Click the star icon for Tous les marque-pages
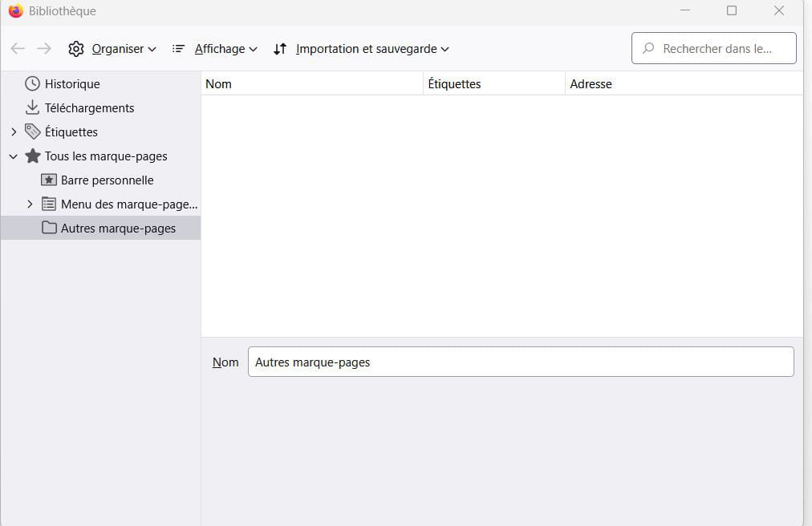Image resolution: width=812 pixels, height=526 pixels. pyautogui.click(x=32, y=156)
